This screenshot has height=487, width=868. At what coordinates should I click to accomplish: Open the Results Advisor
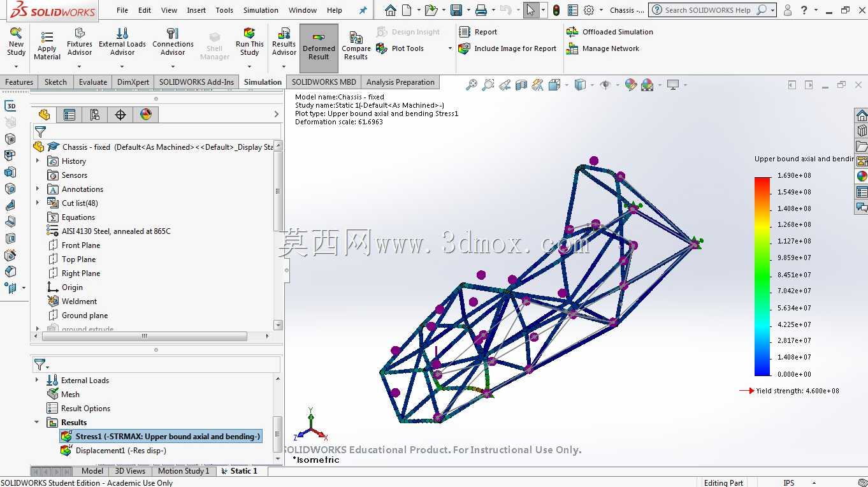click(284, 42)
